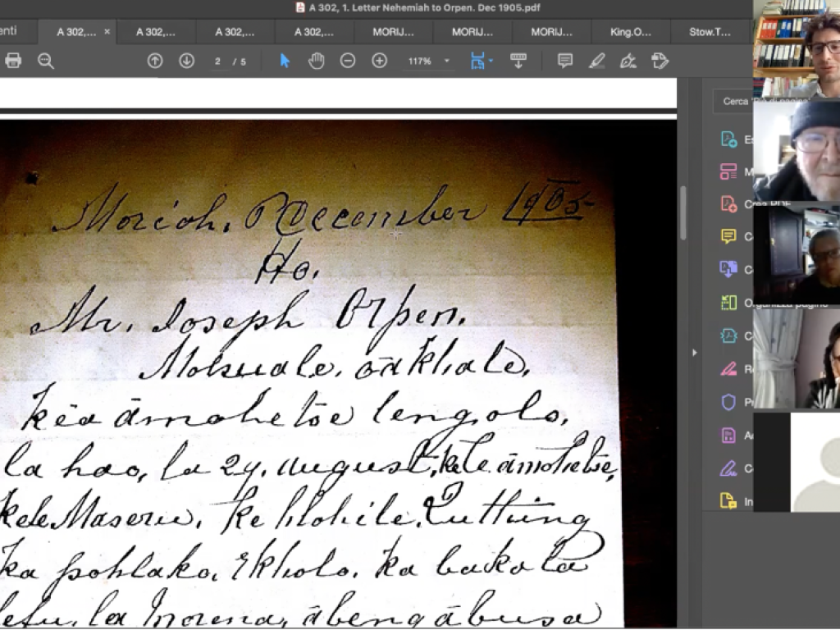
Task: Click the document vertical scrollbar
Action: pos(682,213)
